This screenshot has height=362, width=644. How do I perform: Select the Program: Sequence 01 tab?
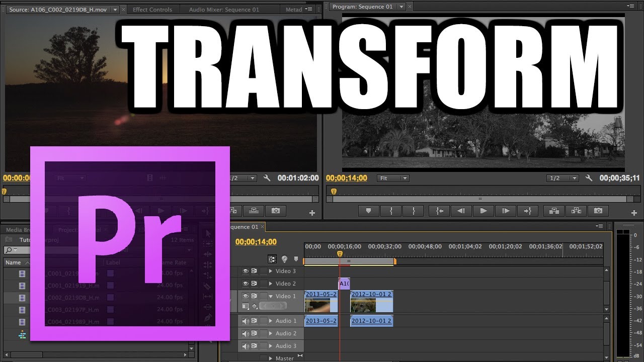click(362, 7)
